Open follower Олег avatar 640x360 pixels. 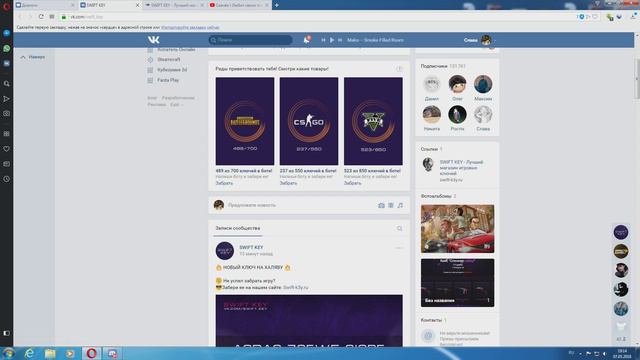click(457, 84)
